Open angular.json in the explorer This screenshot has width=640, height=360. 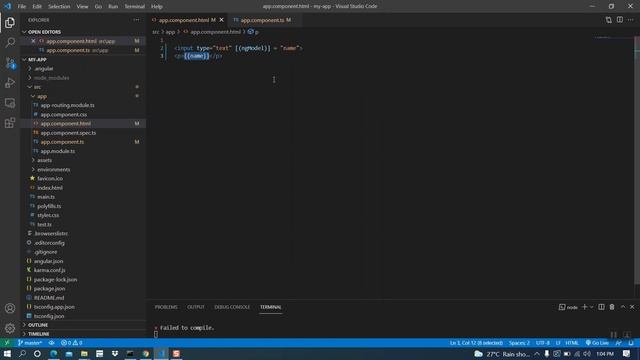click(x=48, y=261)
